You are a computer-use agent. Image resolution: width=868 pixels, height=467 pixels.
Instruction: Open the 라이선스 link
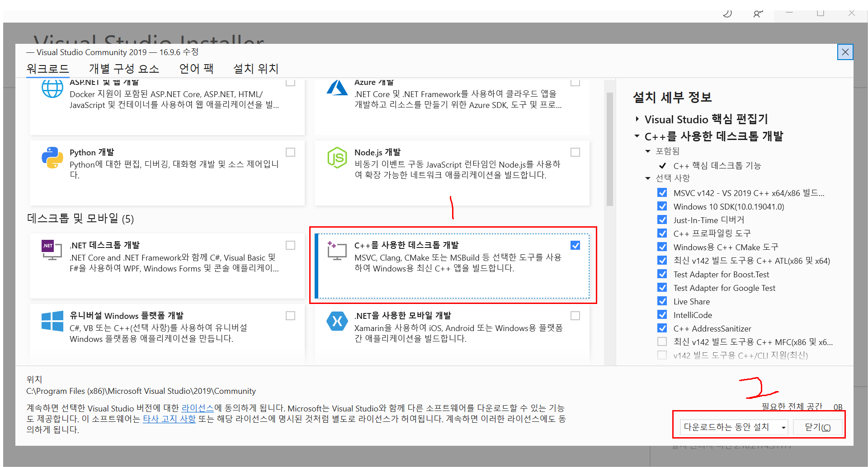click(x=198, y=408)
